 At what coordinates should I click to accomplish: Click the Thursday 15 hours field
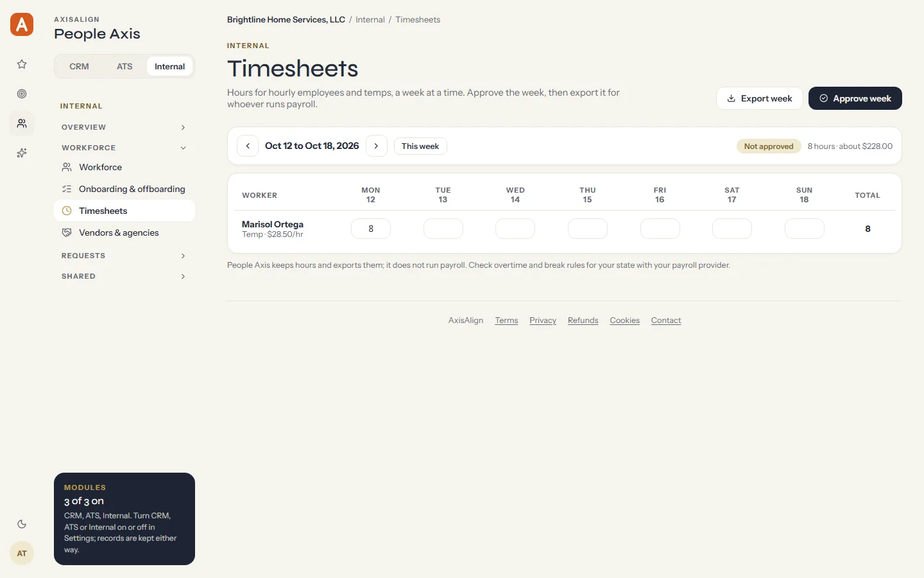[x=588, y=229]
